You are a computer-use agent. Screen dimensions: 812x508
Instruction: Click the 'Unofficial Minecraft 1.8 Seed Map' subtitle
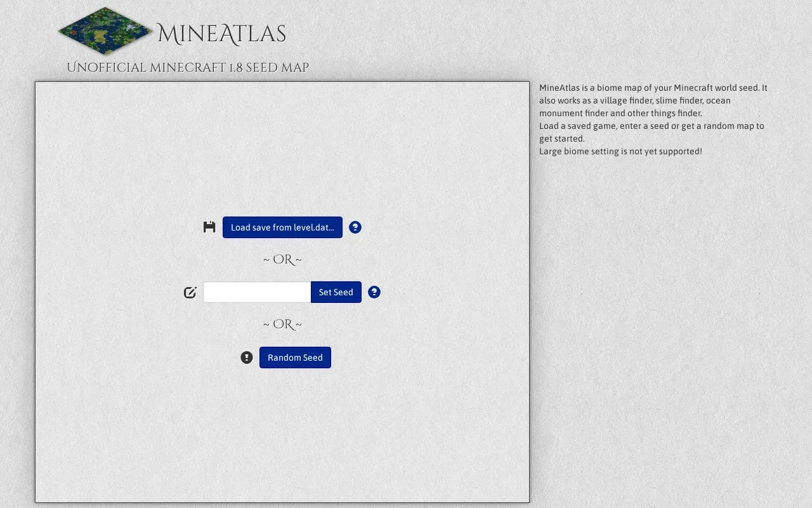[x=188, y=67]
